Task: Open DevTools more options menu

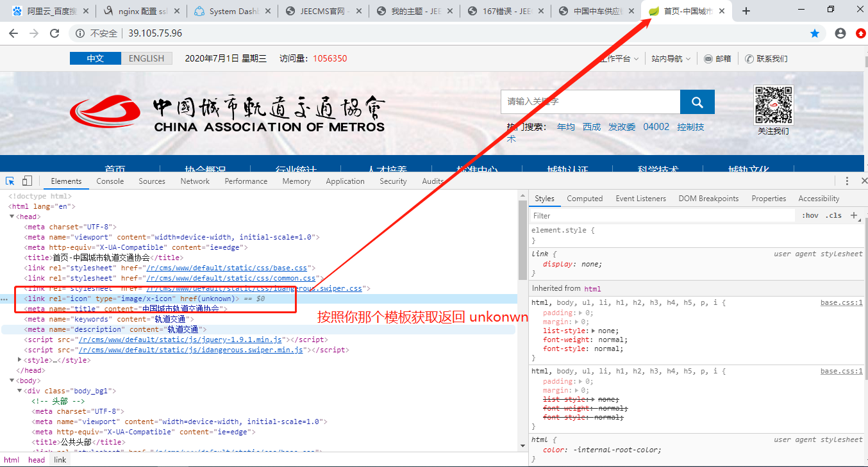Action: click(x=847, y=181)
